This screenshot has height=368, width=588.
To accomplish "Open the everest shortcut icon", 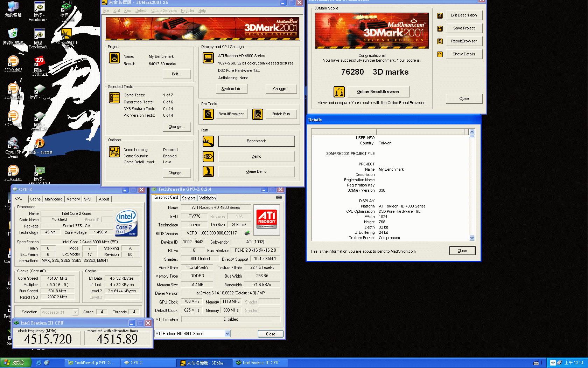I will click(x=40, y=145).
